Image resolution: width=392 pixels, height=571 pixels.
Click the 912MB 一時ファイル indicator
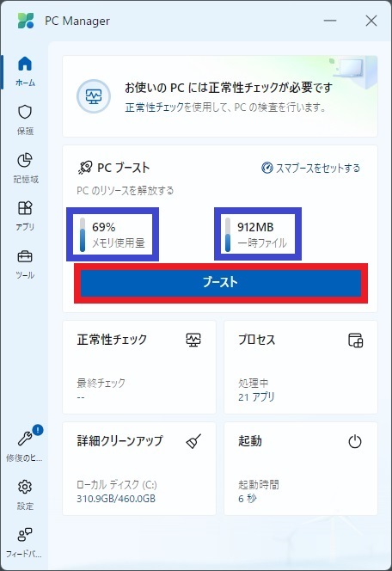tap(258, 234)
